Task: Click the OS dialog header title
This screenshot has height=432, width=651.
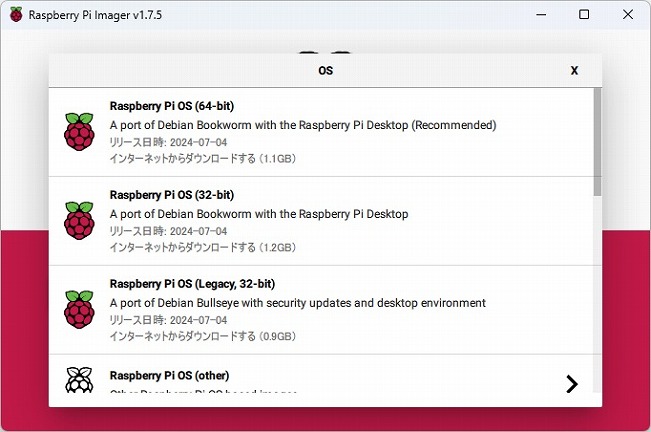Action: click(x=326, y=71)
